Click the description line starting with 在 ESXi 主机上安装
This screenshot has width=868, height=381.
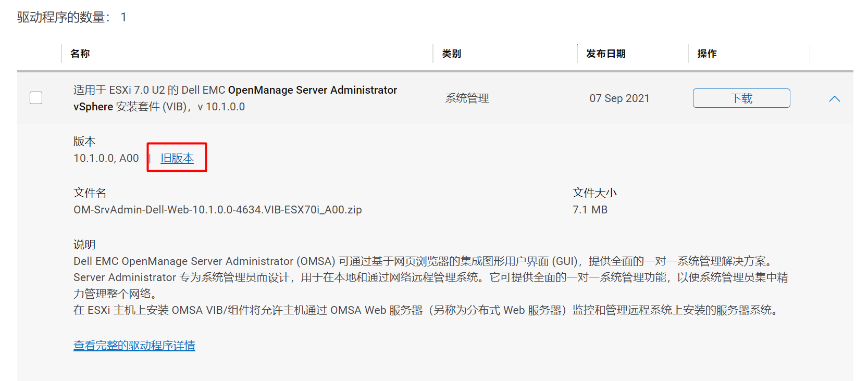coord(427,310)
